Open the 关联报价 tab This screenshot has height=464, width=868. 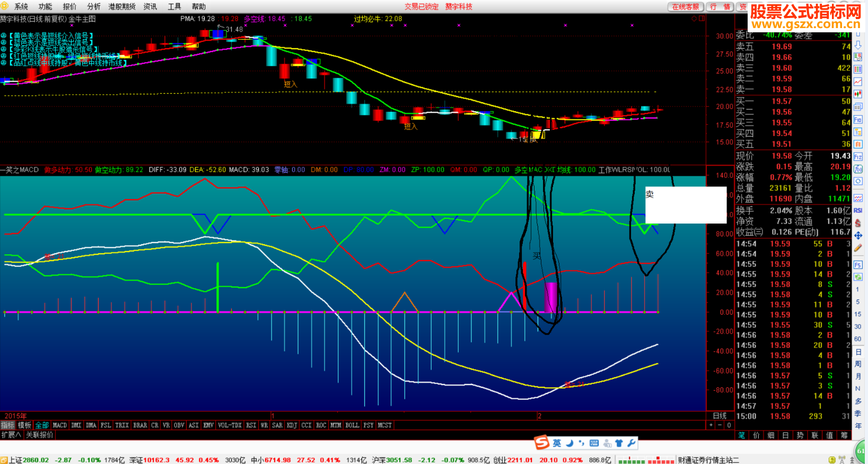pos(40,435)
